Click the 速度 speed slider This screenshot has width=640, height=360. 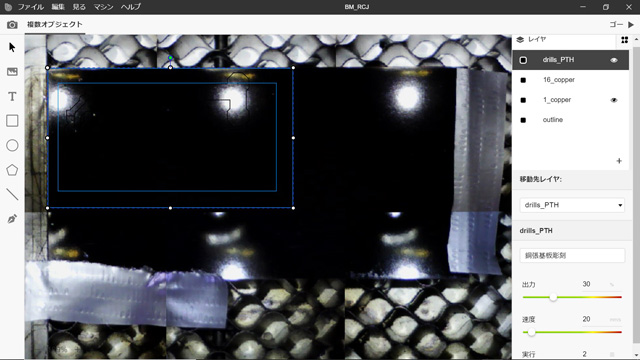(x=572, y=332)
